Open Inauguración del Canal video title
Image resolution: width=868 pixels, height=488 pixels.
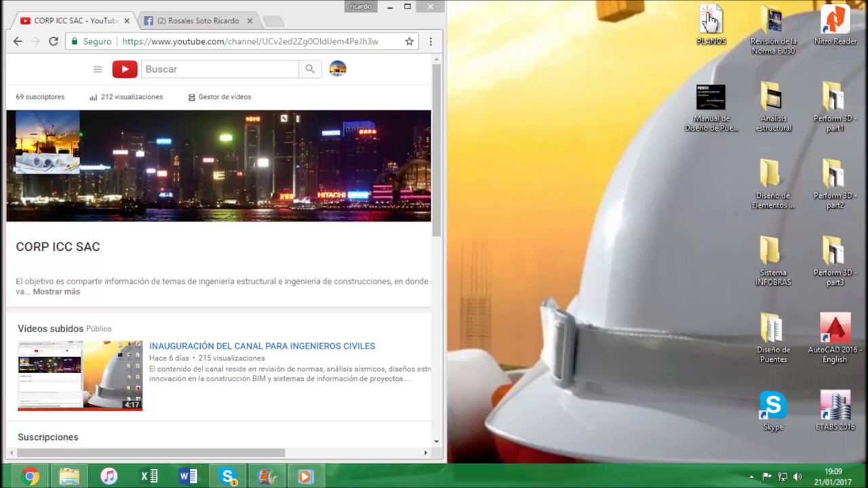(262, 346)
